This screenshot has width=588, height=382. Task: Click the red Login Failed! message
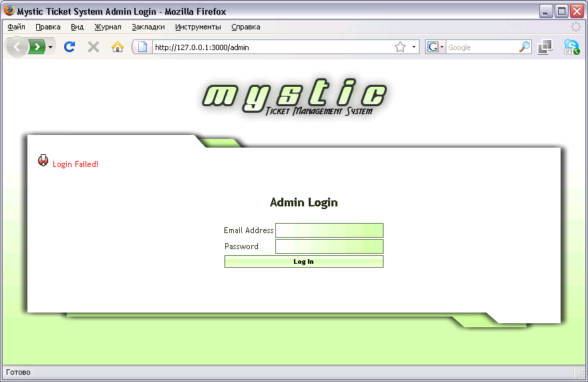[x=76, y=164]
